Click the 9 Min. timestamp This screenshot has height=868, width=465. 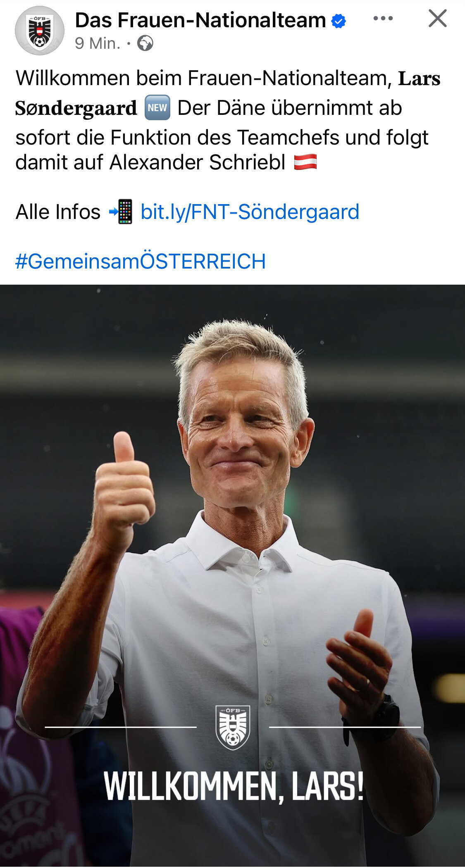98,43
